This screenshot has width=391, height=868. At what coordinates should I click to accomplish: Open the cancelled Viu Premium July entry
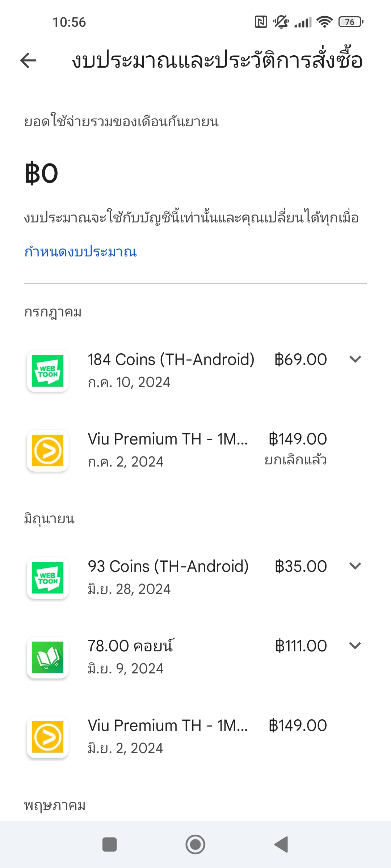coord(195,450)
